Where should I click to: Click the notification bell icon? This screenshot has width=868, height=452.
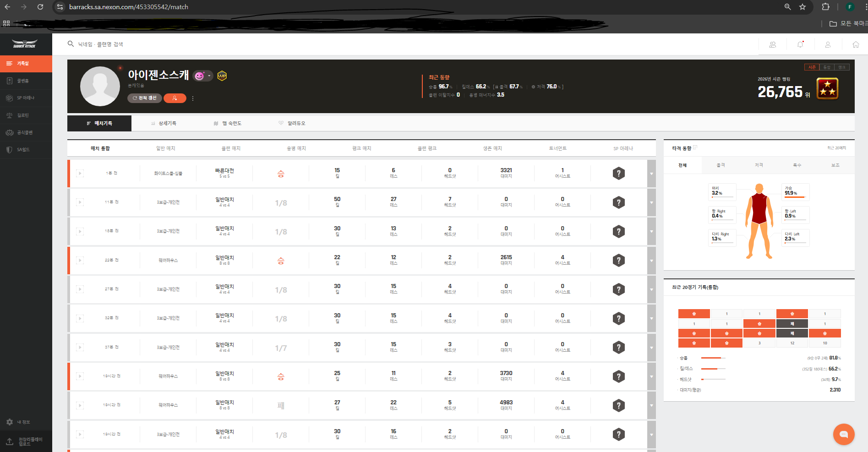[800, 44]
